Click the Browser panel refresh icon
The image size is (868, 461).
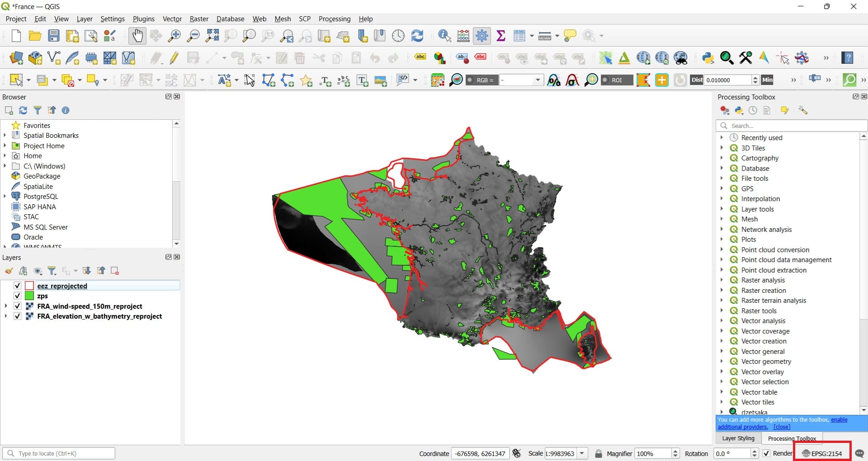click(x=23, y=110)
